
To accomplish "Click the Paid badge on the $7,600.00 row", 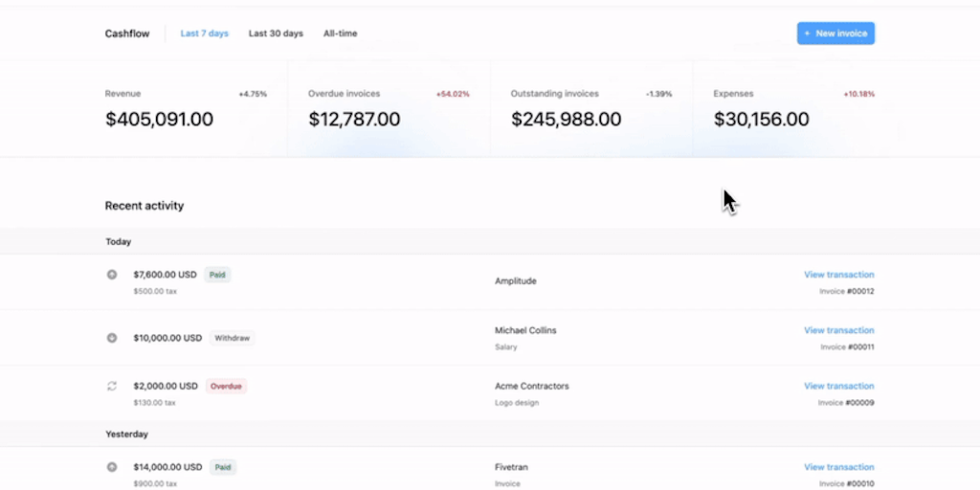I will (x=217, y=275).
